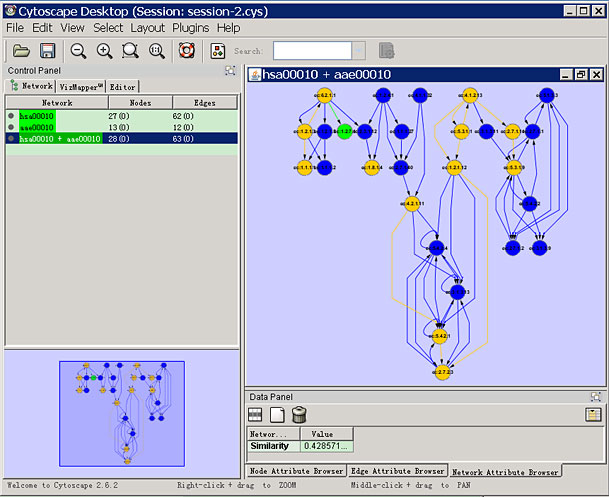Switch to the Editor tab
Viewport: 609px width, 497px height.
[123, 88]
